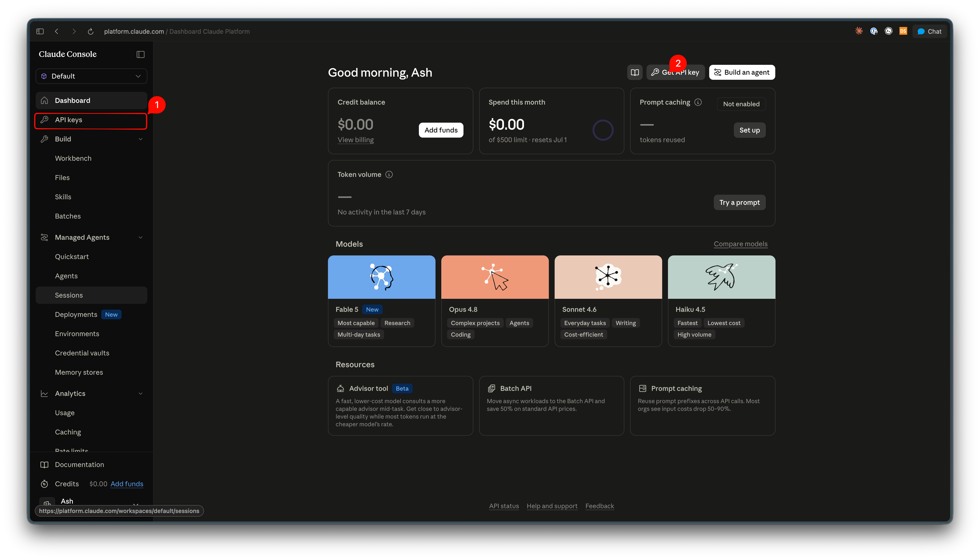Viewport: 980px width, 560px height.
Task: Open Credential vaults in the sidebar
Action: click(x=82, y=353)
